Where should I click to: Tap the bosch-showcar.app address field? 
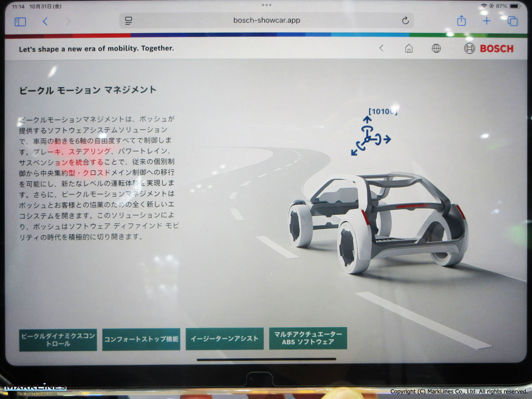click(266, 21)
